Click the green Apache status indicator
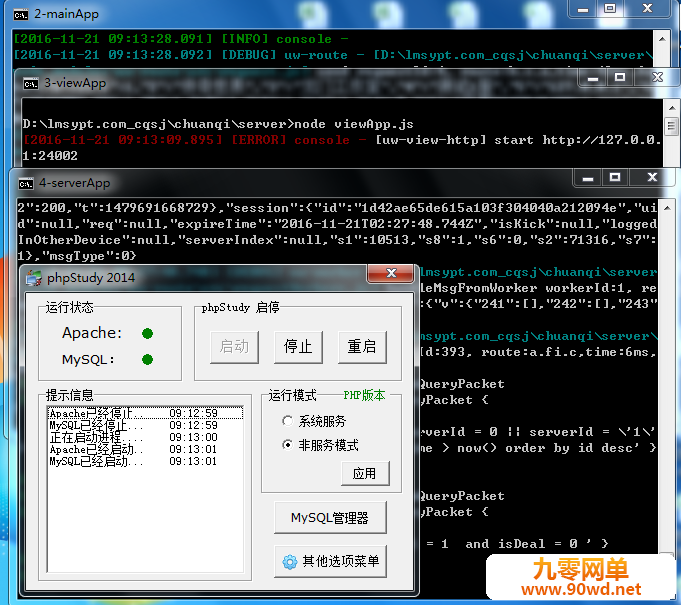This screenshot has height=605, width=681. coord(148,334)
